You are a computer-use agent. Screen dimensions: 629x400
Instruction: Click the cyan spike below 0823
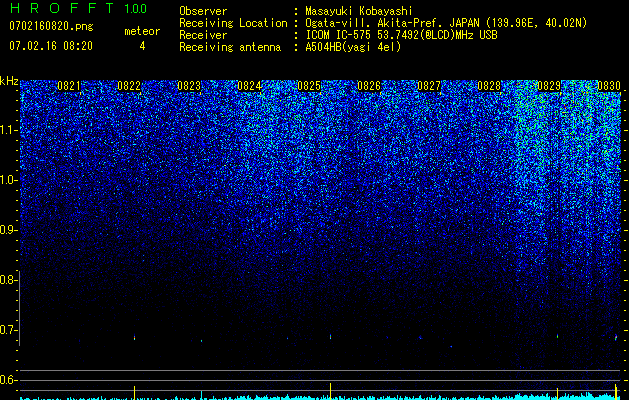tap(201, 394)
